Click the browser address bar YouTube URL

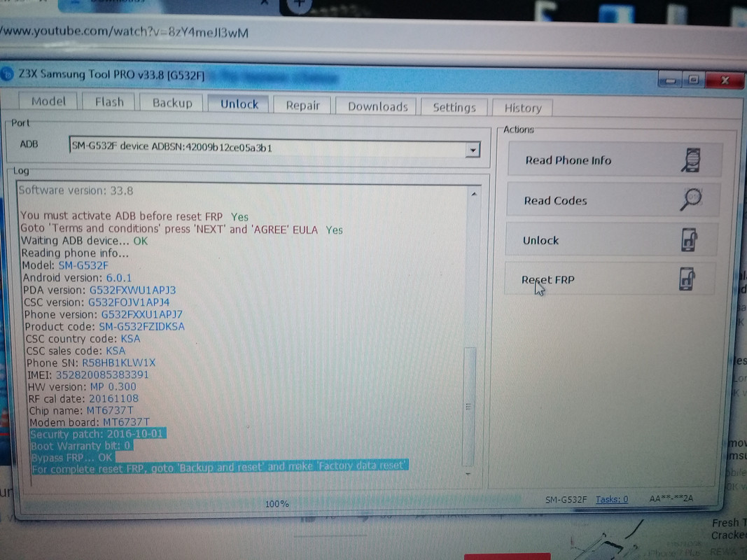[124, 32]
